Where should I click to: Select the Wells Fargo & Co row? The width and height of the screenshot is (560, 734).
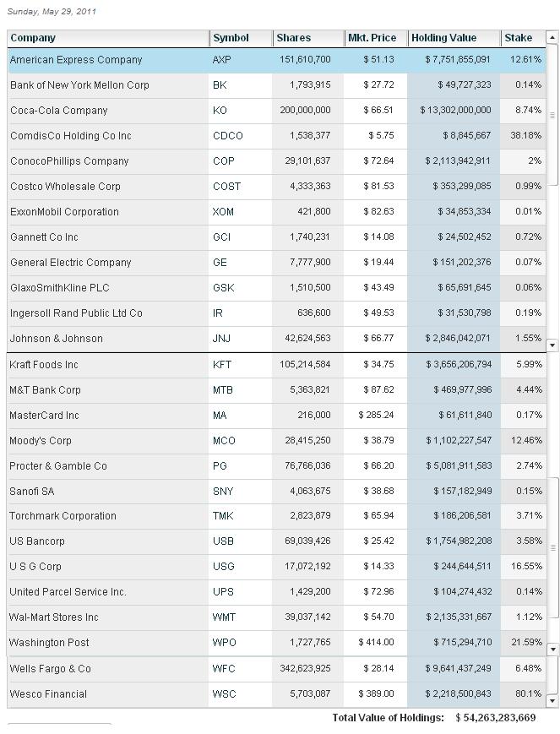tap(277, 669)
